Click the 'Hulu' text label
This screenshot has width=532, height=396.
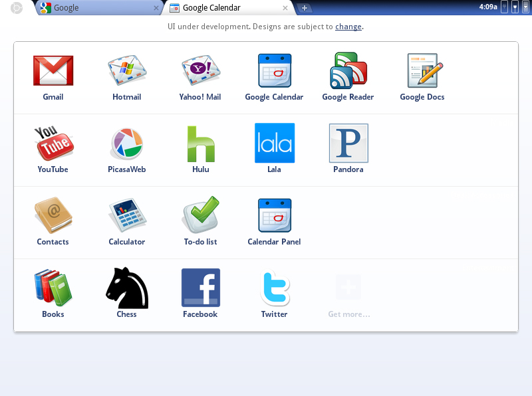(201, 169)
